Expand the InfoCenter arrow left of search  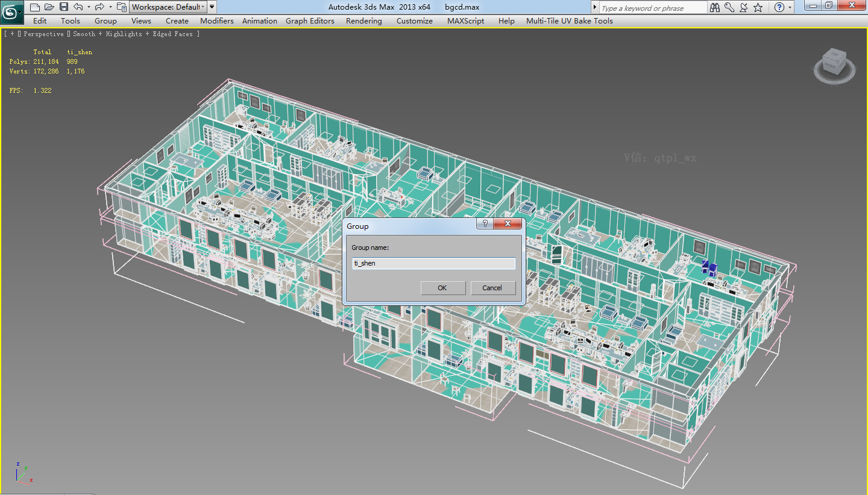[595, 8]
